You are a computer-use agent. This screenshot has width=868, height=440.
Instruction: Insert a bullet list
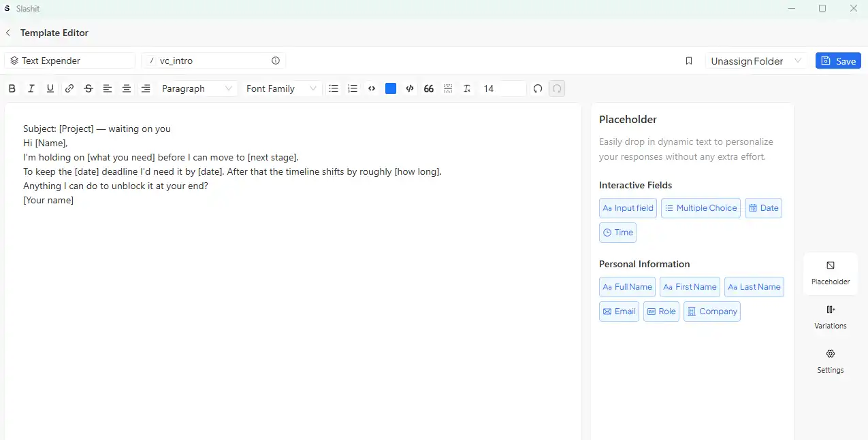click(x=334, y=88)
